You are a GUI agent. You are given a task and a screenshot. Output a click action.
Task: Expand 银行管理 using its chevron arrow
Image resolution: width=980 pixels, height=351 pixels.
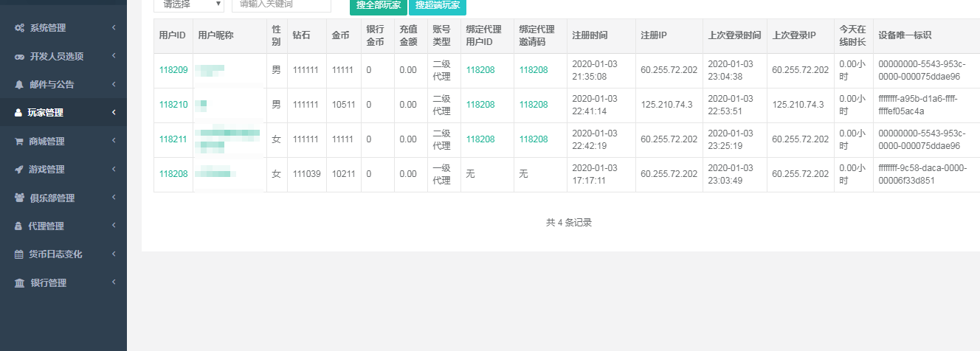pyautogui.click(x=114, y=282)
